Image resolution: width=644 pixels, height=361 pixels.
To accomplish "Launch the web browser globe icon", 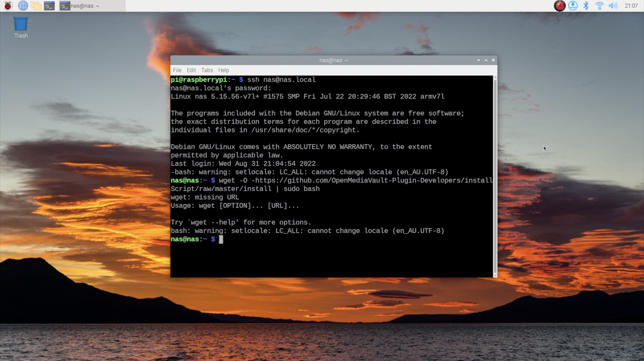I will [23, 6].
